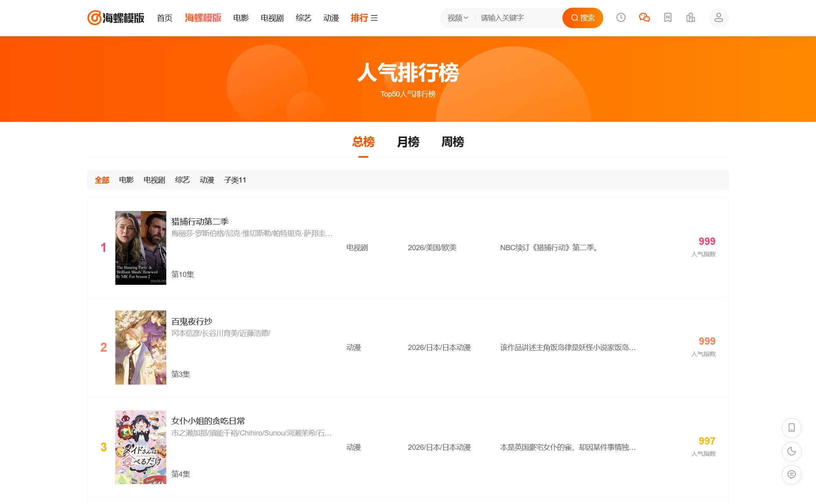Toggle dark mode with the moon icon
816x504 pixels.
791,451
